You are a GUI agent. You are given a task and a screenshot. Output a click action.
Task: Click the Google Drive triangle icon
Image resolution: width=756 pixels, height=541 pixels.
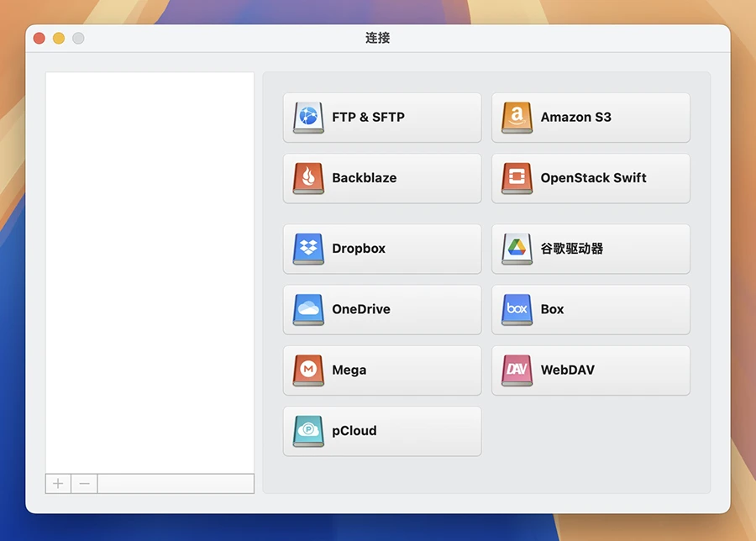tap(517, 249)
